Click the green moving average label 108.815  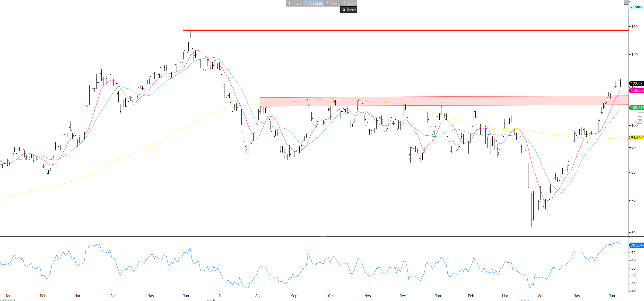point(637,108)
